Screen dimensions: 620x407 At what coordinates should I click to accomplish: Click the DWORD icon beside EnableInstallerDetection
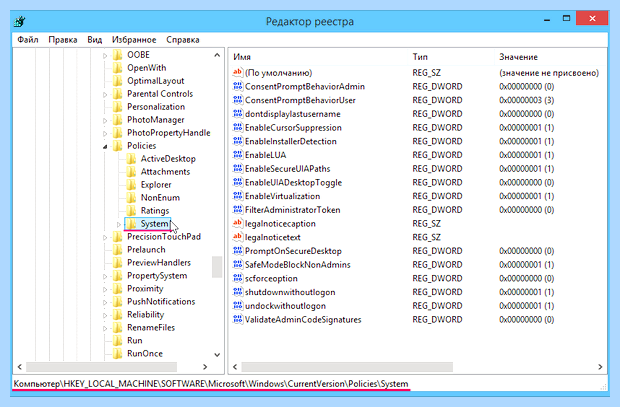tap(238, 141)
